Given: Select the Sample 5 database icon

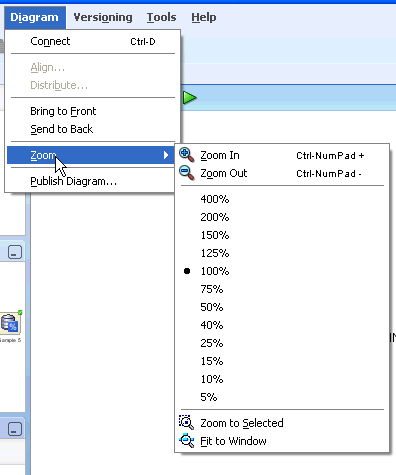Looking at the screenshot, I should point(10,323).
